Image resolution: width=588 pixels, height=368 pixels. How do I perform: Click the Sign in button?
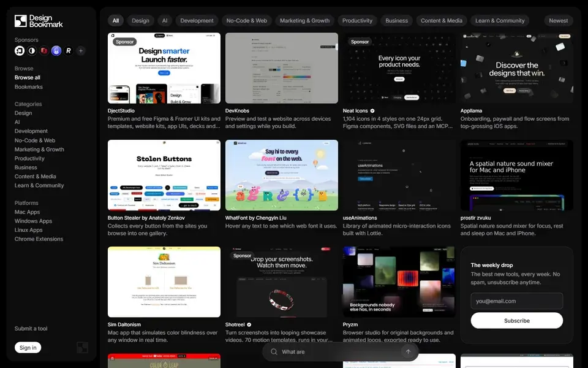click(x=28, y=347)
